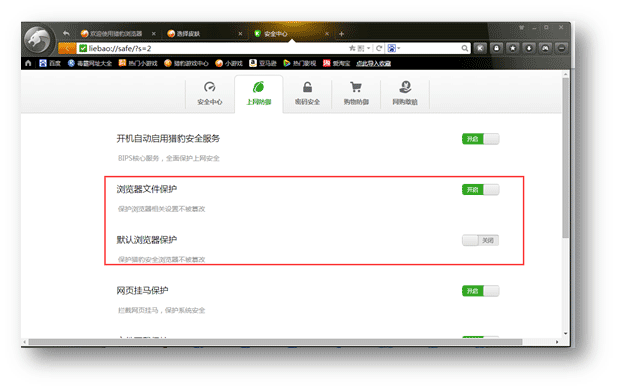Click the orange back navigation button
The width and height of the screenshot is (617, 390).
point(67,48)
